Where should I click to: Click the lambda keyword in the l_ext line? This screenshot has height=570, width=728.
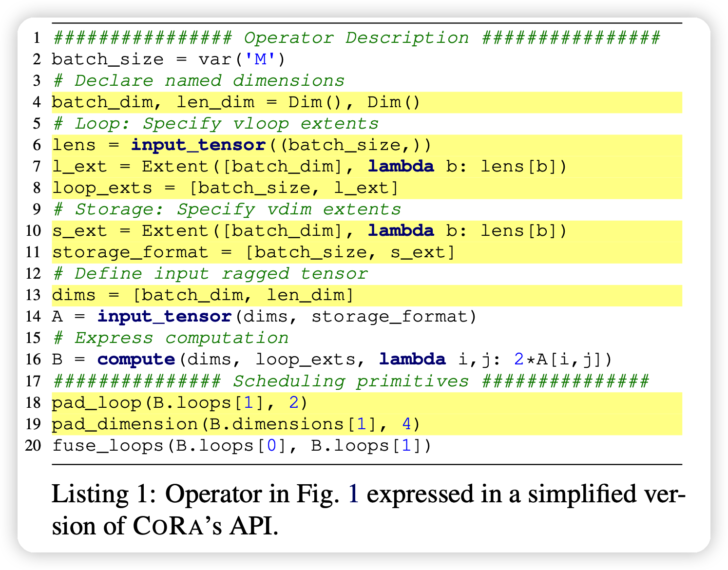point(401,167)
